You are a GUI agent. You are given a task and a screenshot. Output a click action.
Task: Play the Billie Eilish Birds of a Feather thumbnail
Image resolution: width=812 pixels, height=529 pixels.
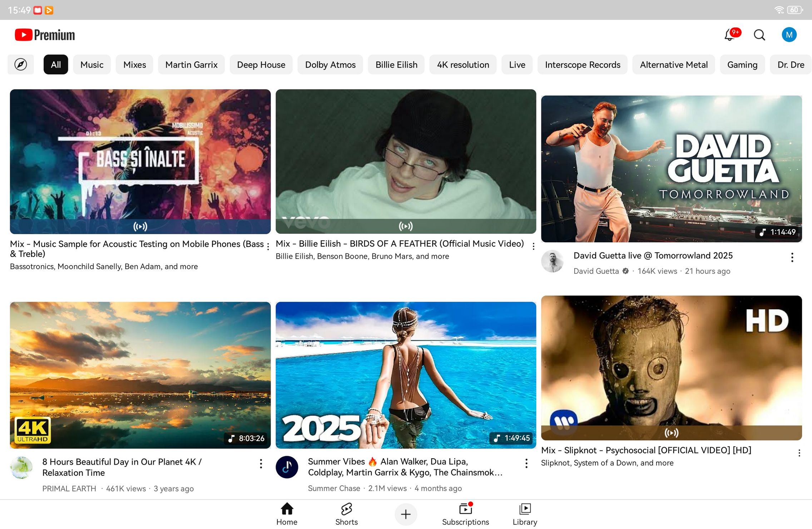[406, 161]
